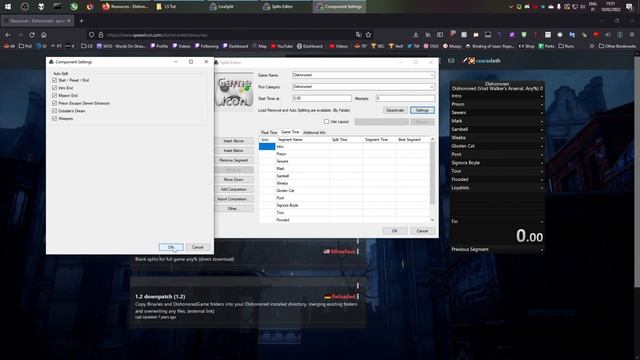Open a new browser tab

click(x=81, y=21)
